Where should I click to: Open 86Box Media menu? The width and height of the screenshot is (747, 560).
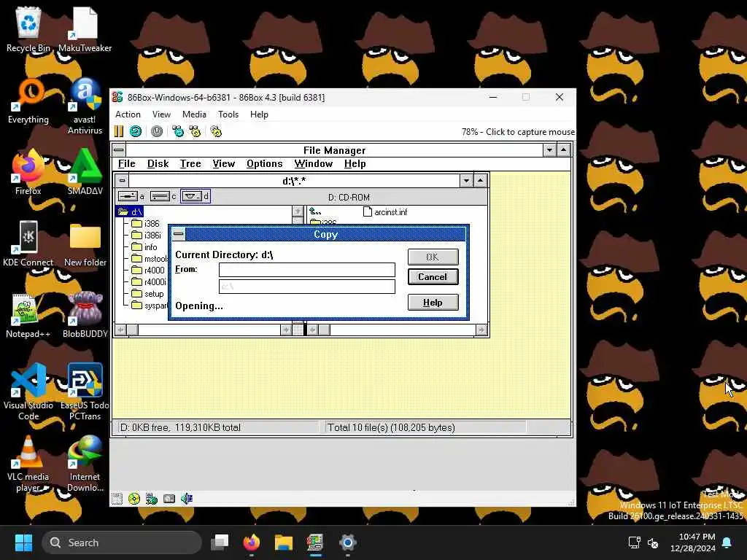pyautogui.click(x=194, y=114)
